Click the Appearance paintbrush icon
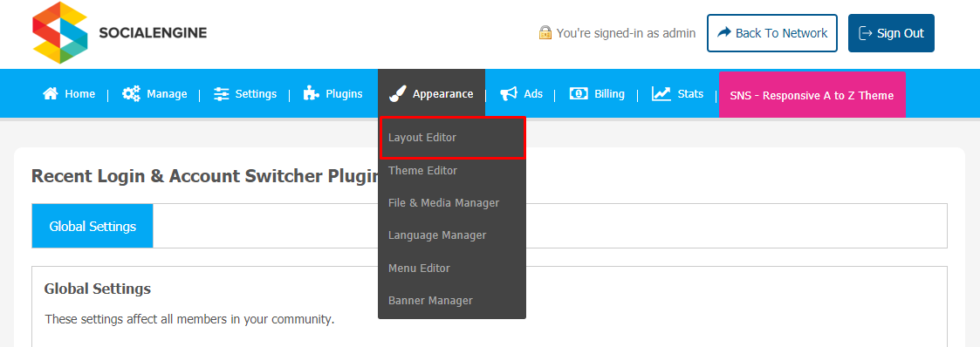 click(397, 93)
